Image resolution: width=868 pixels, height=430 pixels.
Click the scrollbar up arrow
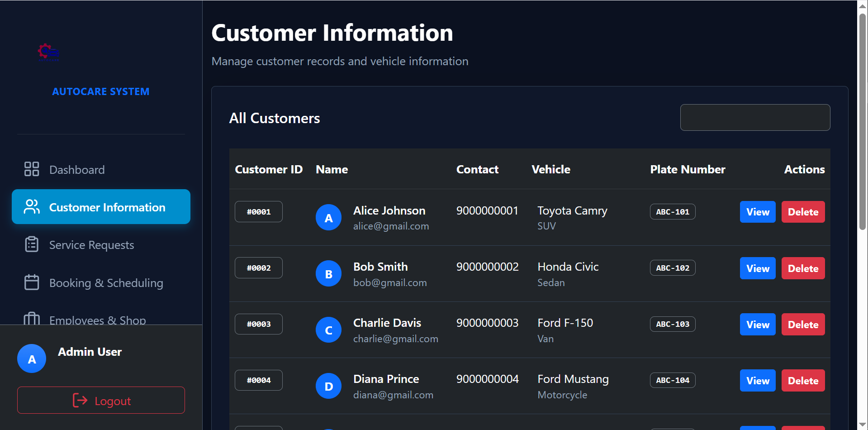(x=863, y=5)
